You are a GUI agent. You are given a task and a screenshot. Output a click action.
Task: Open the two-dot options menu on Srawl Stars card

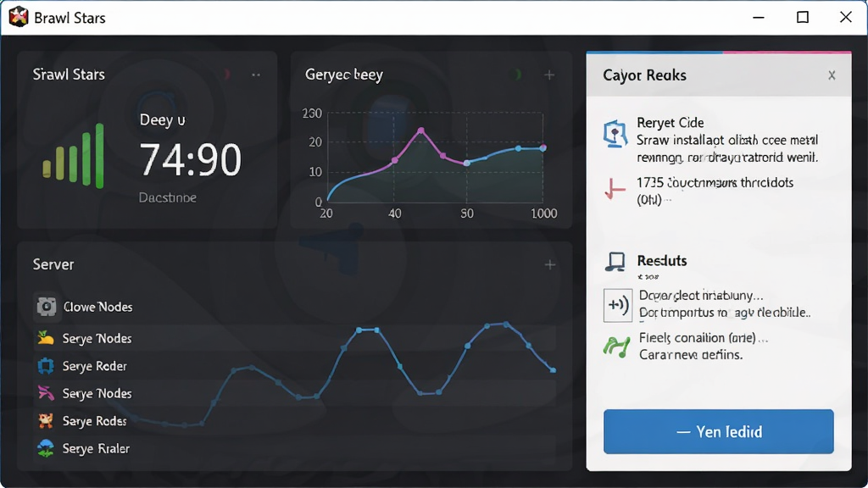point(256,75)
